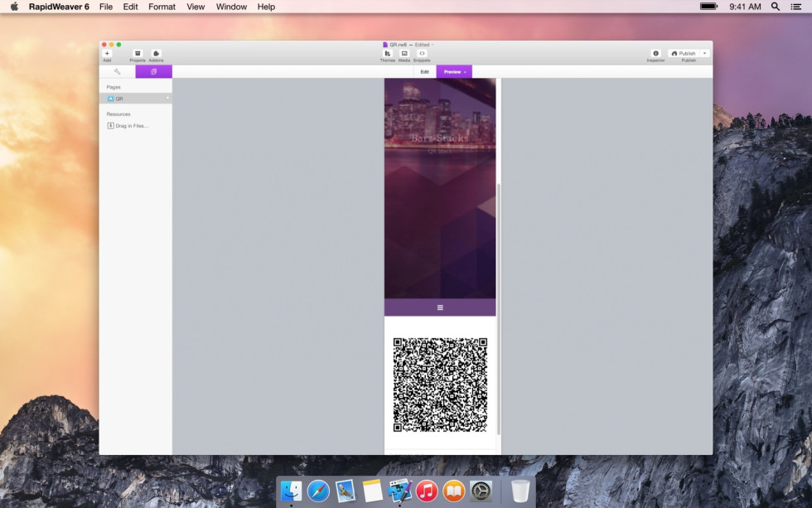Open the View menu

196,7
